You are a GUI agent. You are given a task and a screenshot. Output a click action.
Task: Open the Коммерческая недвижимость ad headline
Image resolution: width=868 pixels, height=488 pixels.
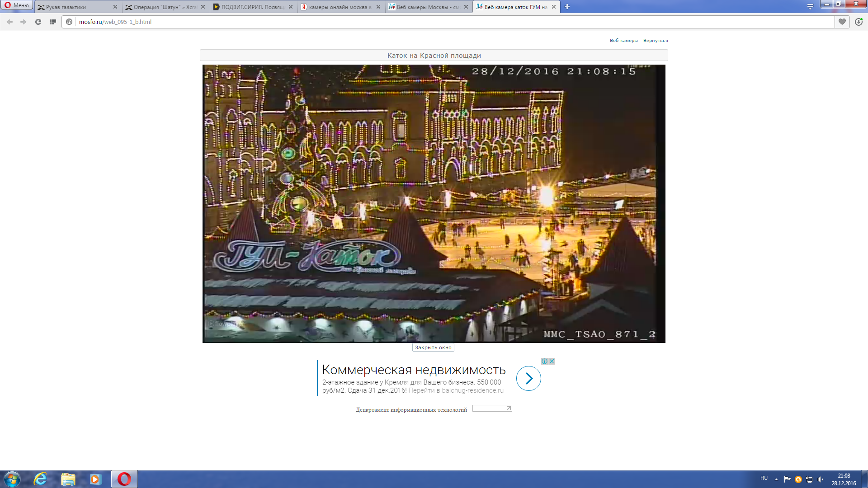click(x=414, y=370)
